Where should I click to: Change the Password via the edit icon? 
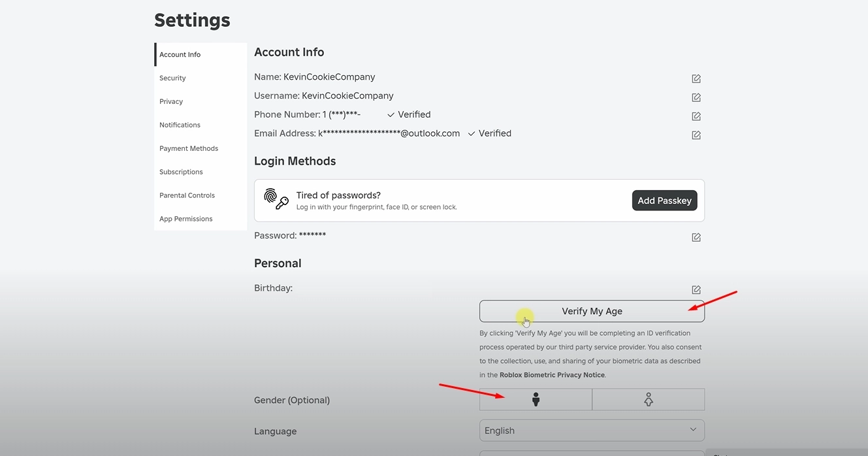(x=696, y=236)
